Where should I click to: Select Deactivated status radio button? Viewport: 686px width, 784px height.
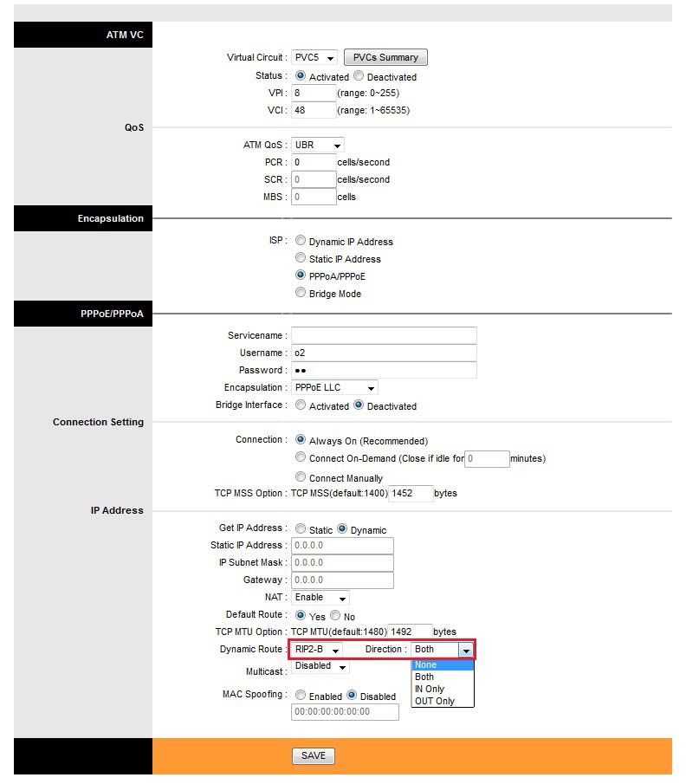[x=359, y=76]
